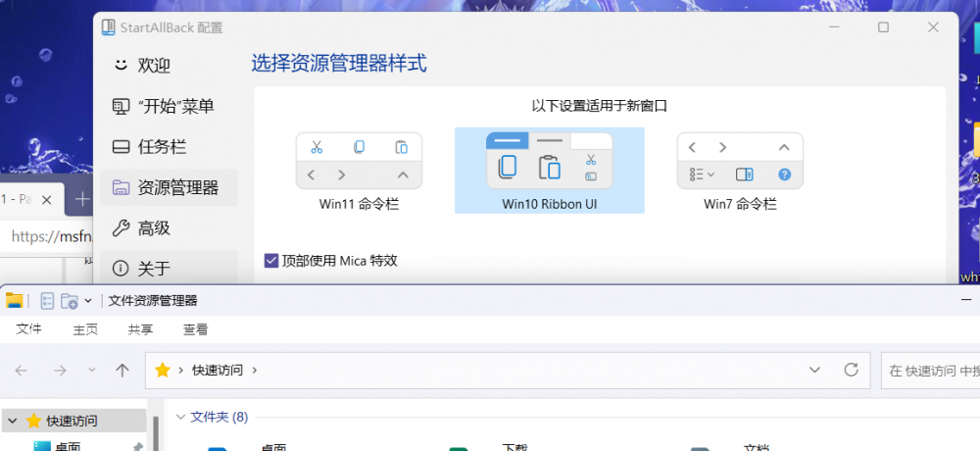980x451 pixels.
Task: Pick the Win7 命令栏 style
Action: [x=740, y=171]
